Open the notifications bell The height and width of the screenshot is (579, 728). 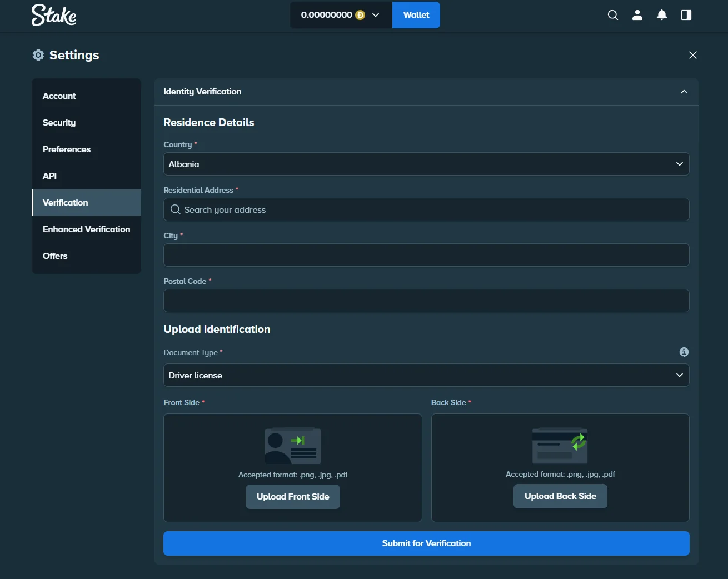[662, 15]
